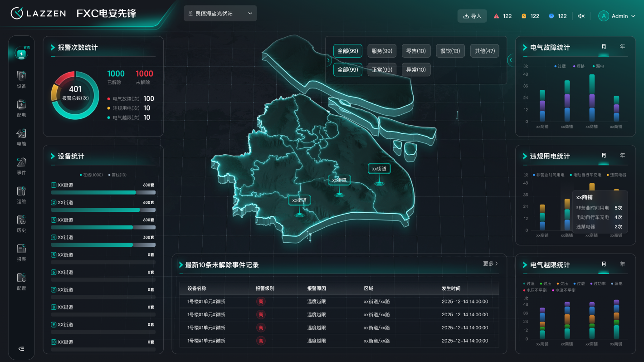The height and width of the screenshot is (362, 644).
Task: Switch 电气故障统计 to 月 tab
Action: (x=604, y=47)
